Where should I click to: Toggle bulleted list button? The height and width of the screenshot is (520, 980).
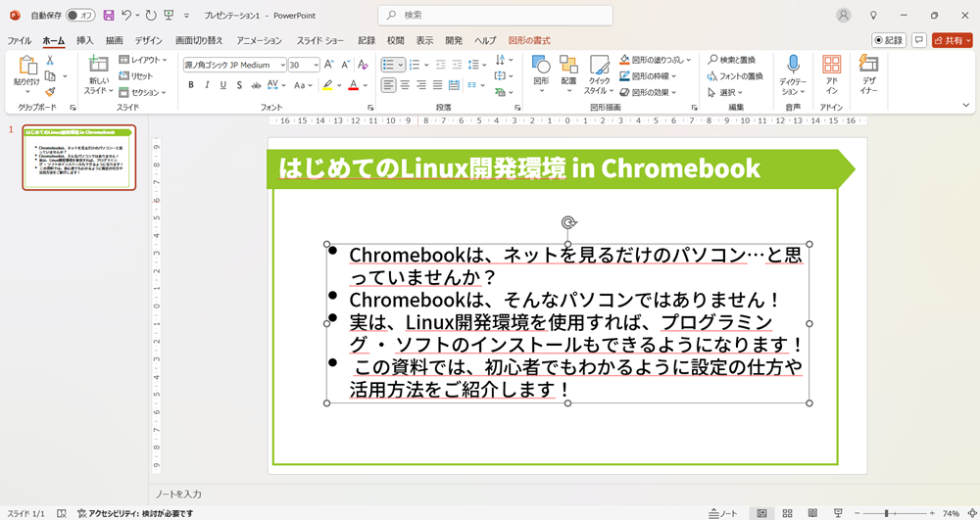point(388,65)
